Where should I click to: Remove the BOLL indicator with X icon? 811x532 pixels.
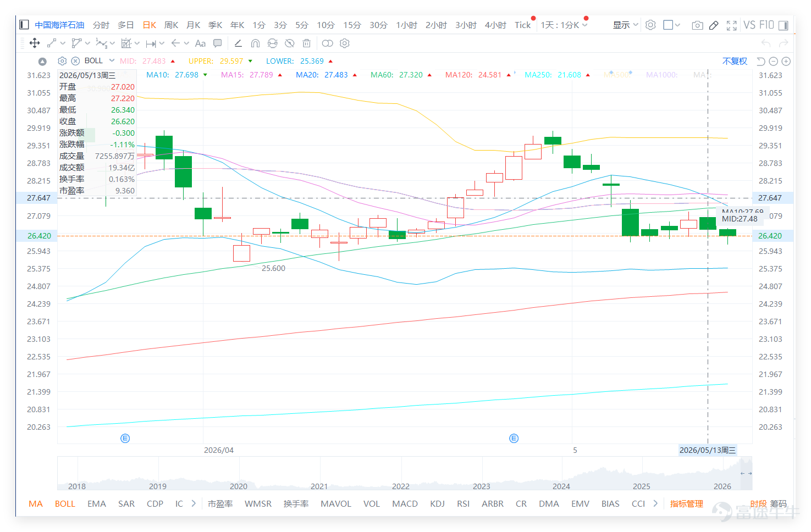(75, 61)
